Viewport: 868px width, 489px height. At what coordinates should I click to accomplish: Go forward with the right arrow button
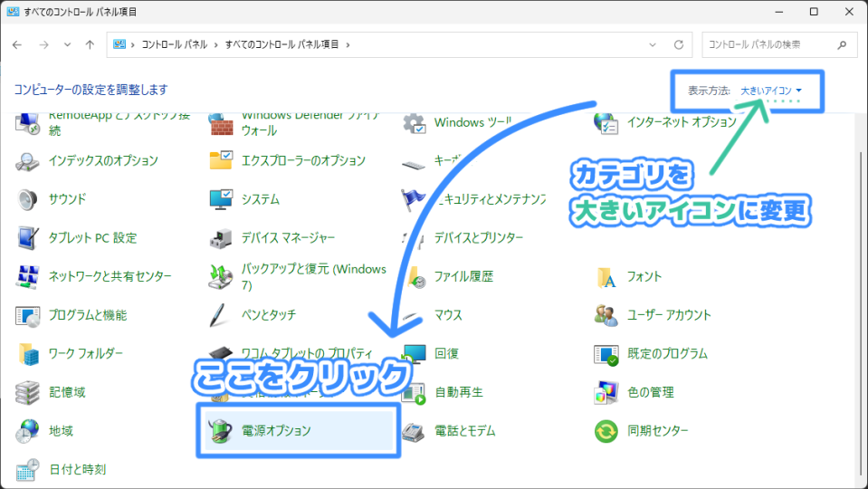click(x=43, y=45)
